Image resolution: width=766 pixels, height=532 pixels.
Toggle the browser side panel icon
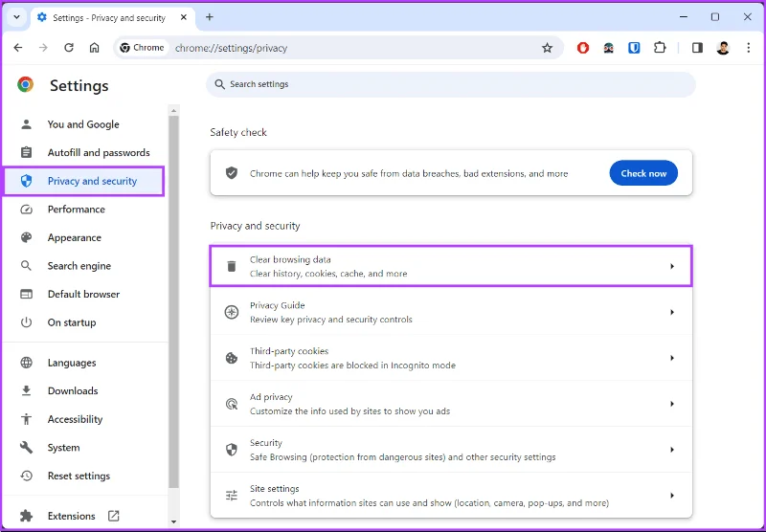coord(697,48)
